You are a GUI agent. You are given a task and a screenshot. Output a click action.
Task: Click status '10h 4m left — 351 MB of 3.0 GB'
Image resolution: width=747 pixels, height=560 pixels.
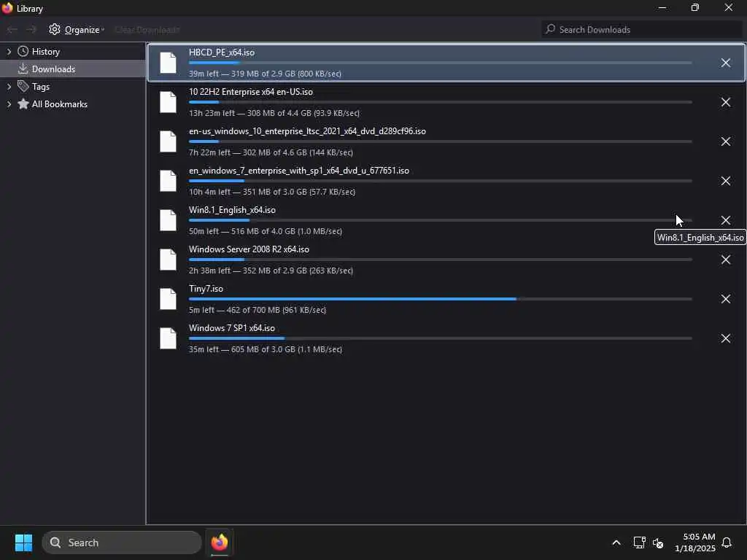[272, 192]
